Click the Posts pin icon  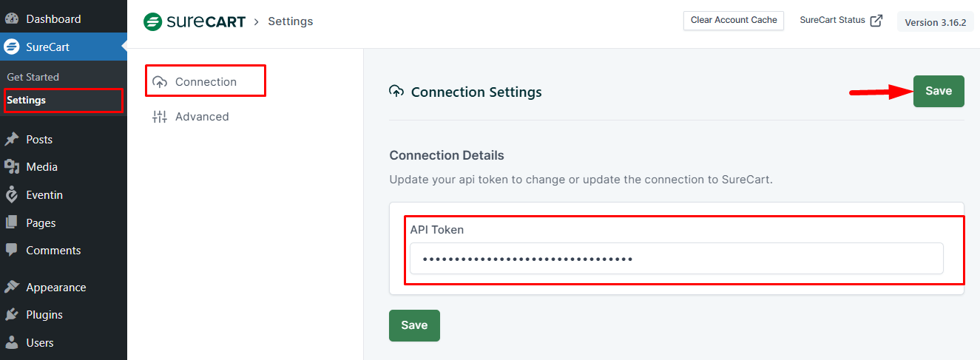[12, 140]
